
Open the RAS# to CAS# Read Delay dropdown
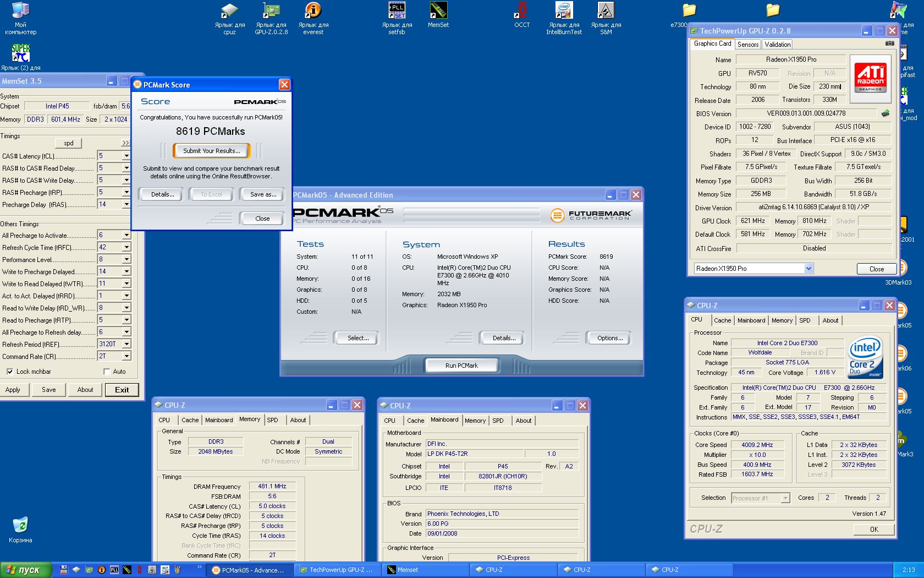pos(126,168)
